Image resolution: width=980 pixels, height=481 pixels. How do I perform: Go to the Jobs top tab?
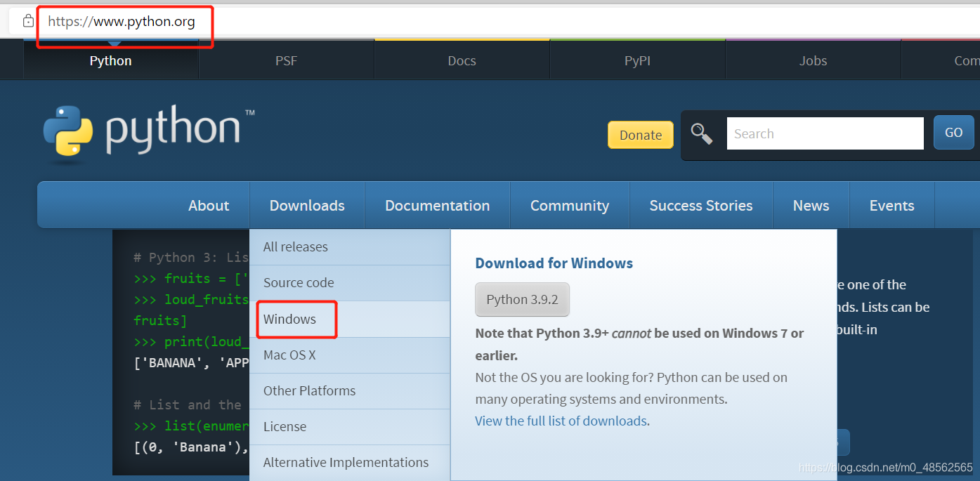pos(814,60)
